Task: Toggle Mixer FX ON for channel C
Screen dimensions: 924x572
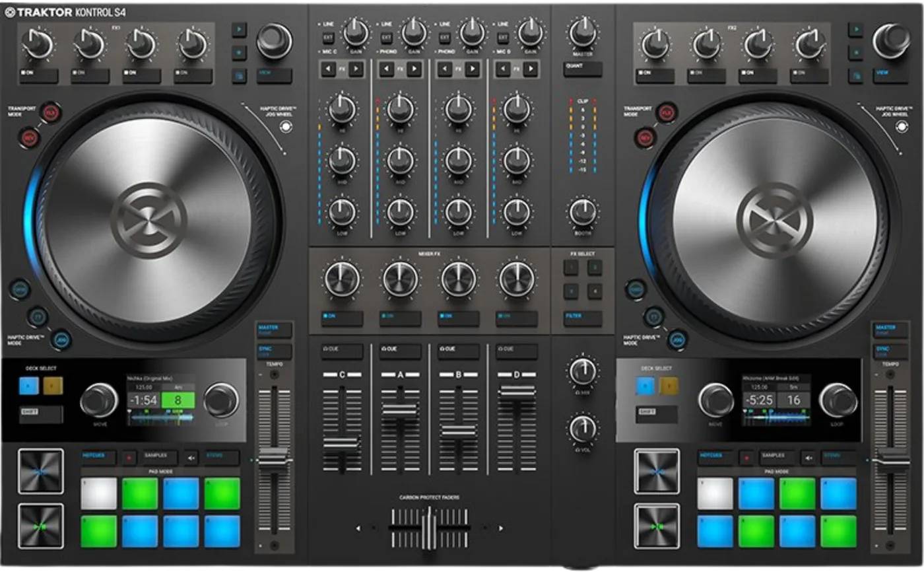Action: tap(342, 318)
